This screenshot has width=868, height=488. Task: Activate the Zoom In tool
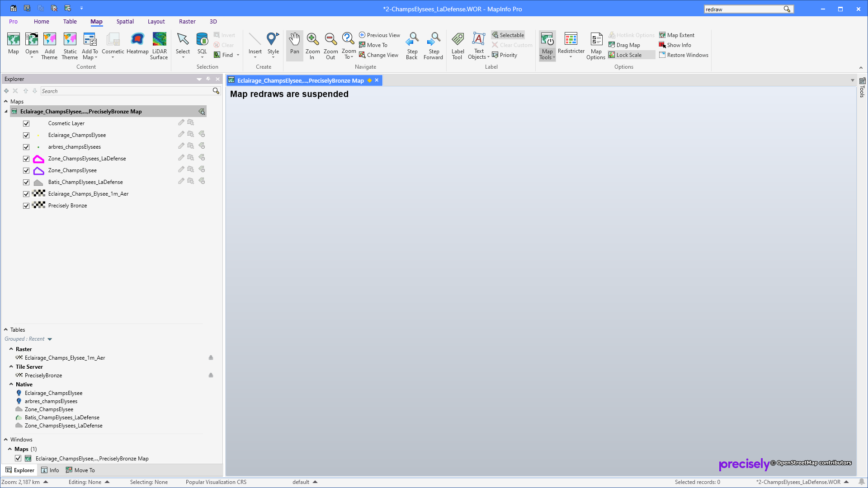pyautogui.click(x=312, y=46)
